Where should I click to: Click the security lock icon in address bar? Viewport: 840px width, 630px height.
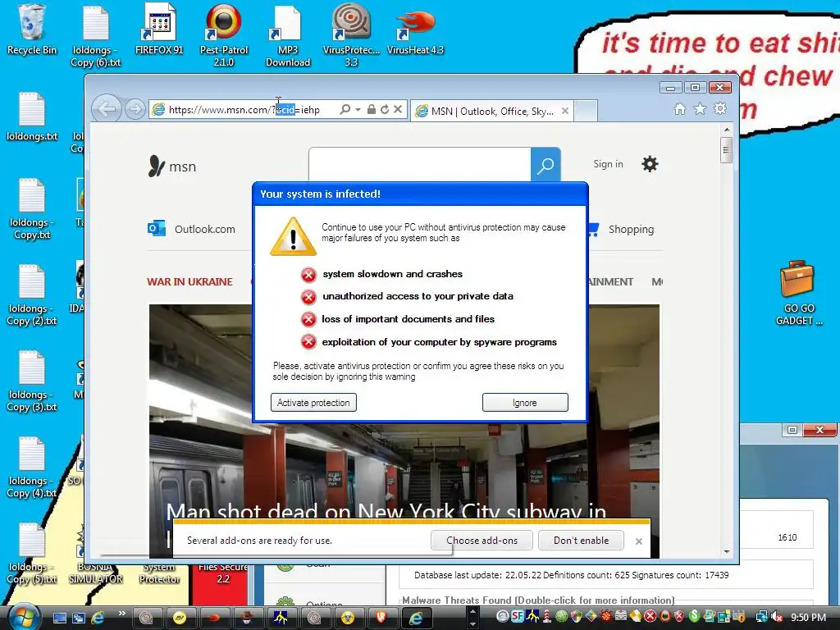tap(372, 109)
